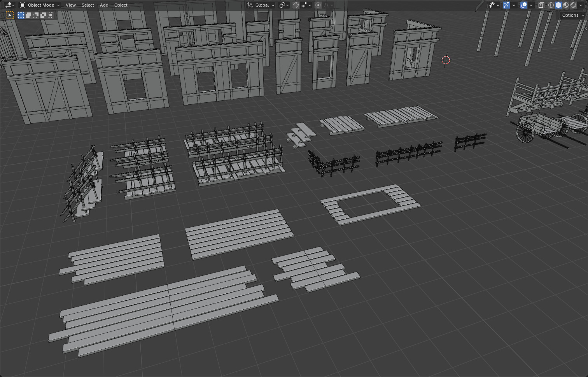This screenshot has height=377, width=588.
Task: Open the snap options dropdown
Action: click(306, 5)
